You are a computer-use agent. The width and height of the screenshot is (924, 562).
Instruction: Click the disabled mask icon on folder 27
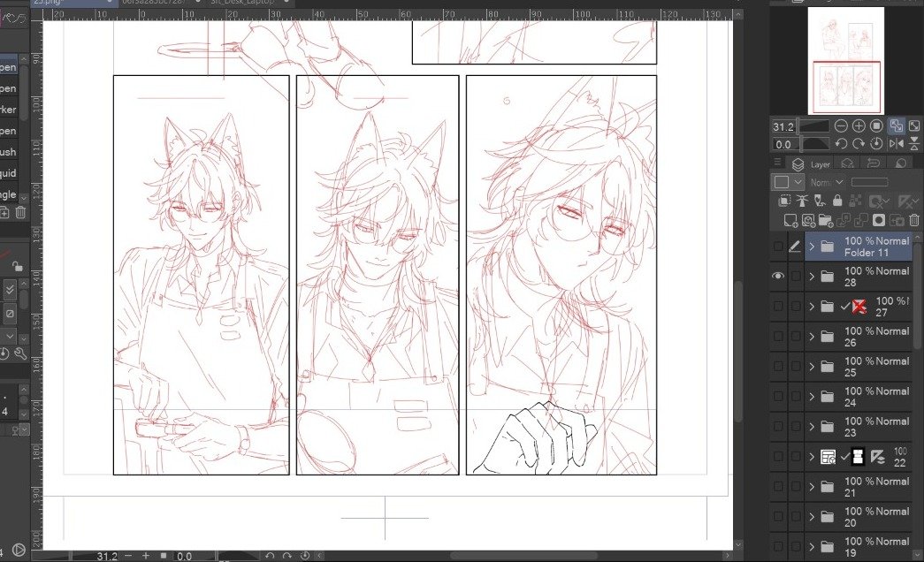point(859,307)
